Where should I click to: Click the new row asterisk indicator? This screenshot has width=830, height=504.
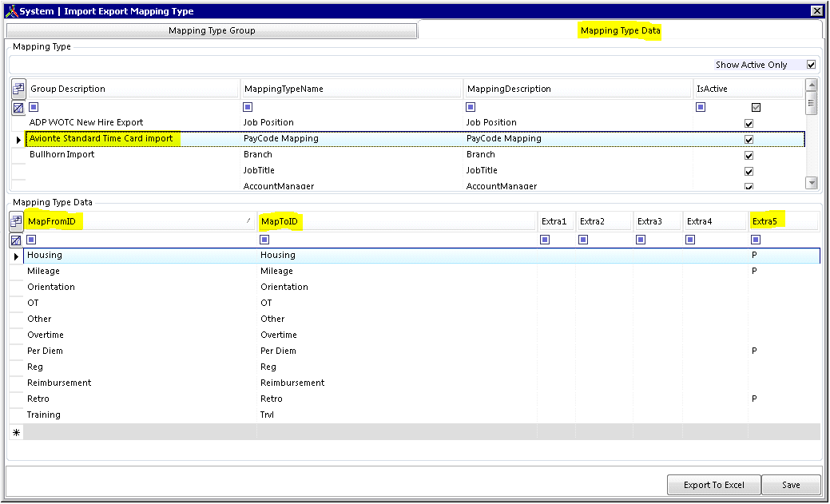[17, 433]
